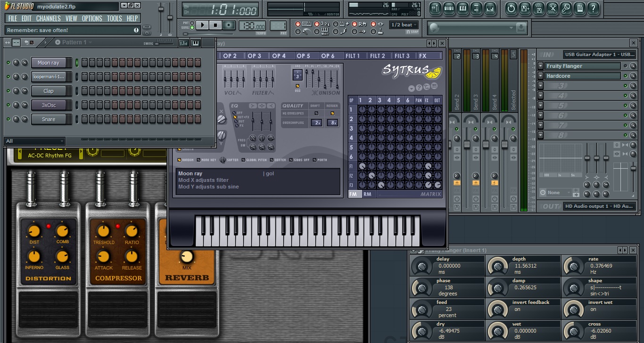Click the render to audio file icon
Image resolution: width=644 pixels, height=343 pixels.
coord(538,8)
